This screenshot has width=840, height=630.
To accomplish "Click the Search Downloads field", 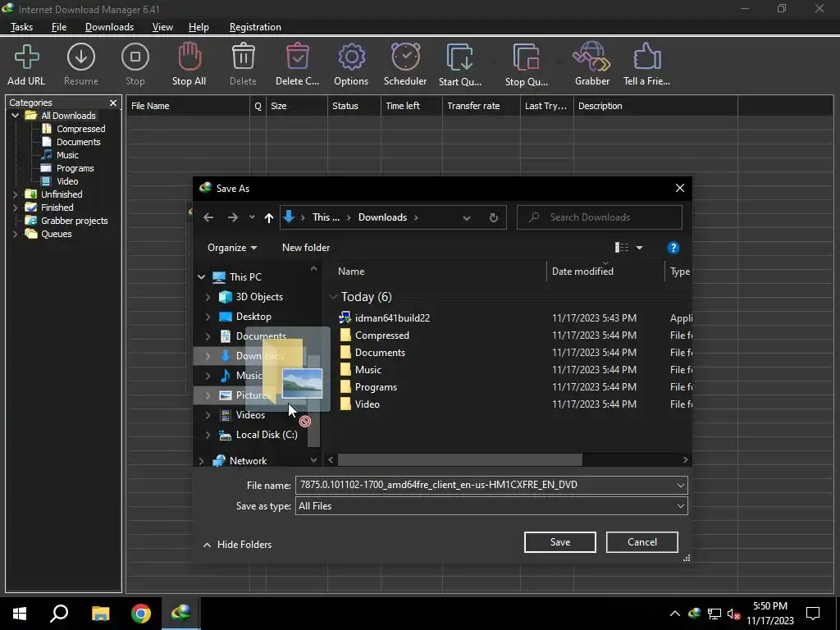I will pyautogui.click(x=600, y=217).
